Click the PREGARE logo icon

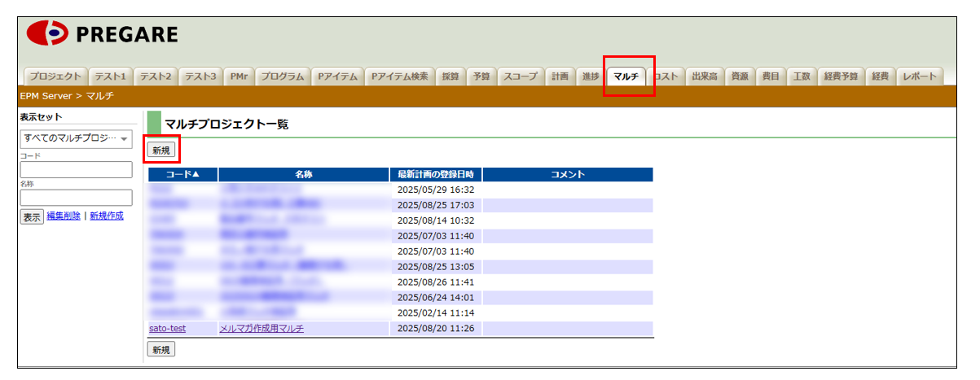(47, 33)
